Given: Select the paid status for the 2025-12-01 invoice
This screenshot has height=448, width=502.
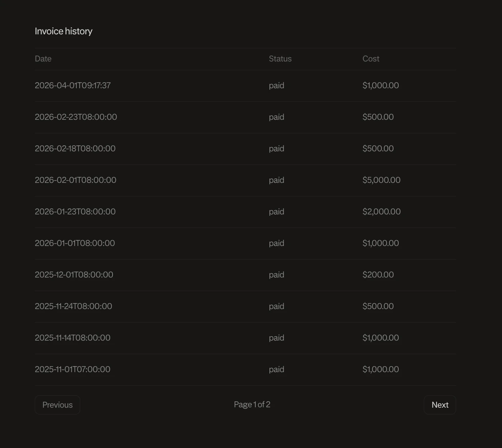Looking at the screenshot, I should pos(277,275).
